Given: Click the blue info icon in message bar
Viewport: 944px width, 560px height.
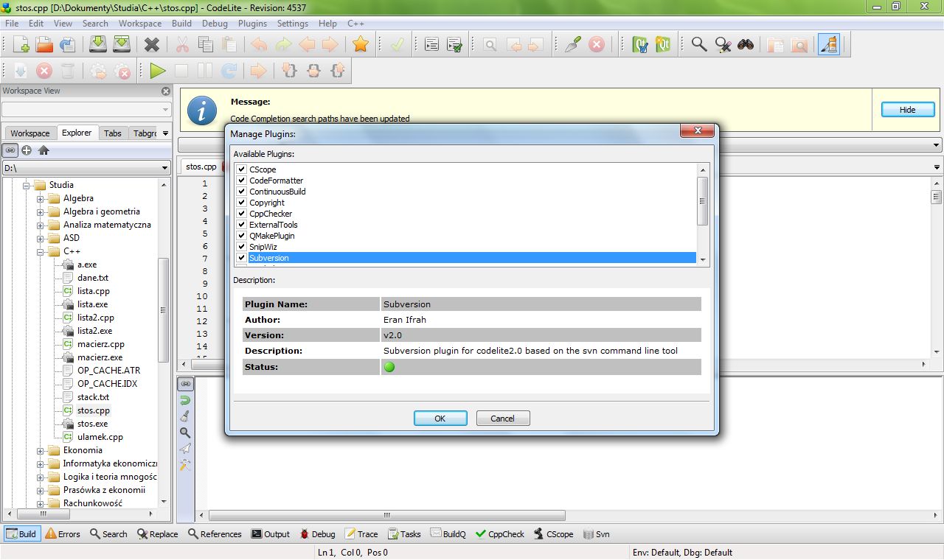Looking at the screenshot, I should pos(201,110).
